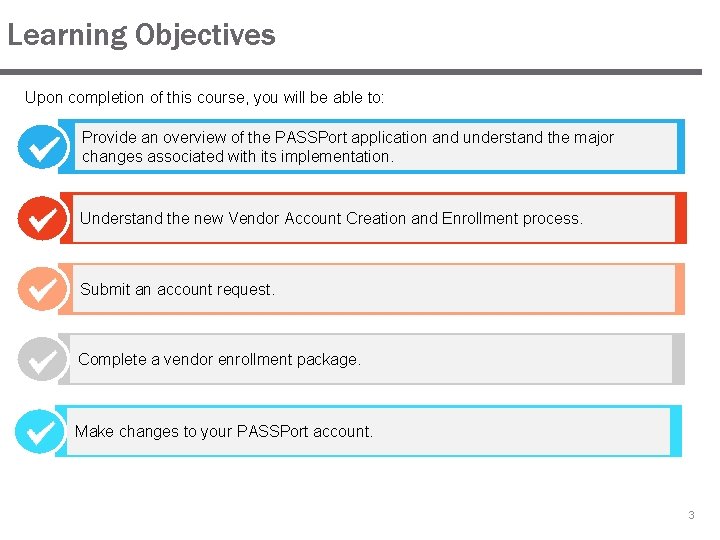Click 'Make changes to your PASSPort account.'
This screenshot has width=720, height=540.
pos(224,432)
